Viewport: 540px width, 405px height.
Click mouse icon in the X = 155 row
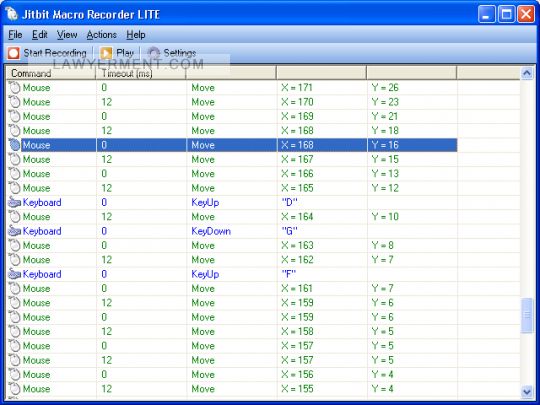(14, 389)
